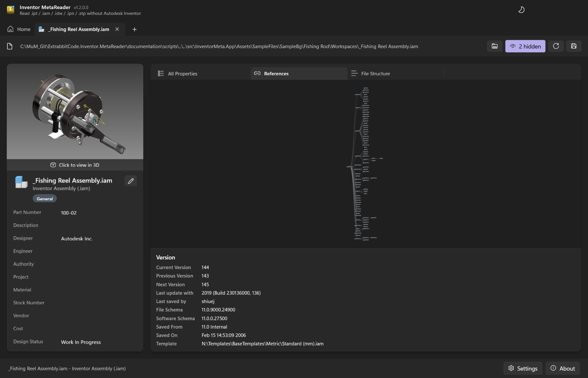Click the status bar file description
The height and width of the screenshot is (378, 588).
(67, 369)
